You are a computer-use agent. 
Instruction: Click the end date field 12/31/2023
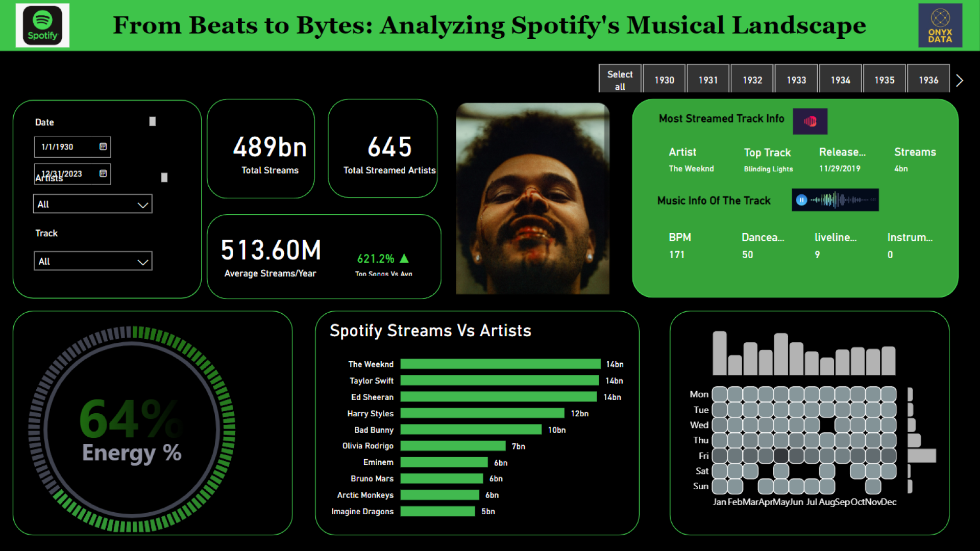click(x=72, y=174)
